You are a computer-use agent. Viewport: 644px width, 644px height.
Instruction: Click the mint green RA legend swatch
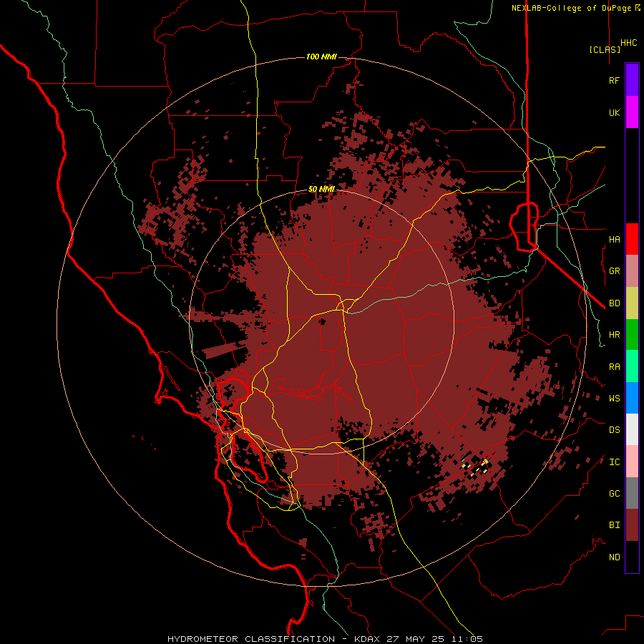632,366
